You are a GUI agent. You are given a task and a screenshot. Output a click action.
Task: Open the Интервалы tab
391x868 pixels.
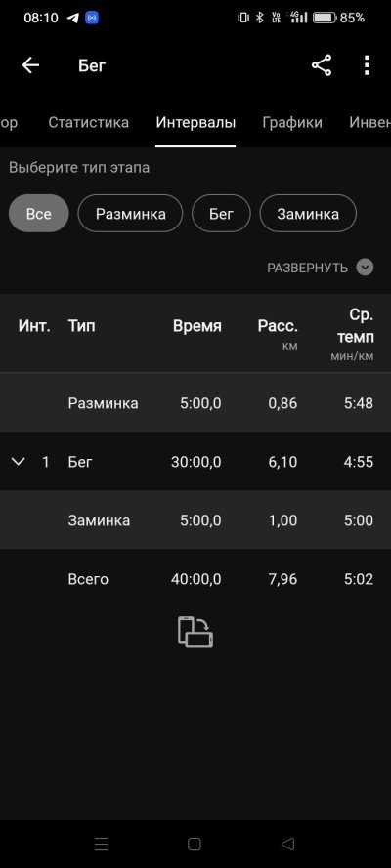pos(195,122)
